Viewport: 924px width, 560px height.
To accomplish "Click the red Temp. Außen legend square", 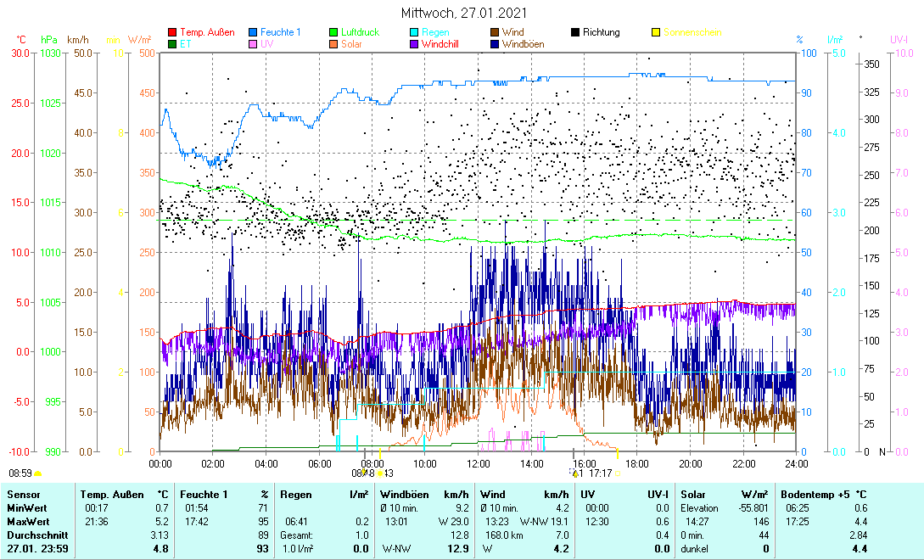I will coord(173,33).
